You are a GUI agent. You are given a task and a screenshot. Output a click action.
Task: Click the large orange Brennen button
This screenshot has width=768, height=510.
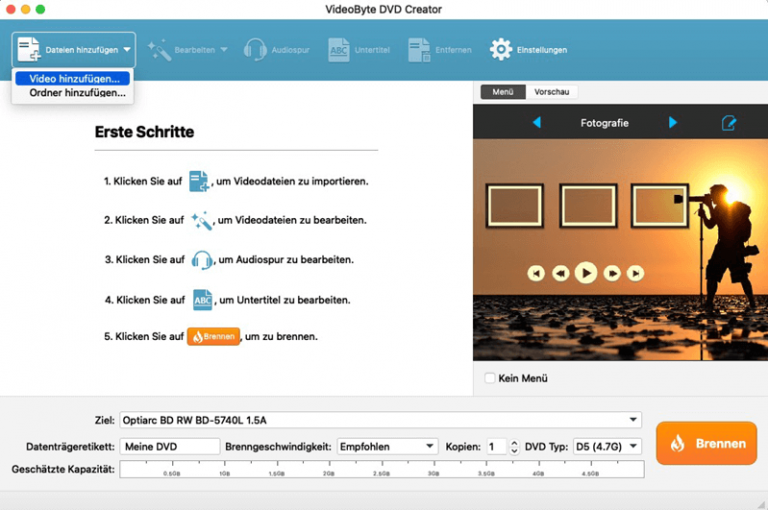click(x=706, y=443)
